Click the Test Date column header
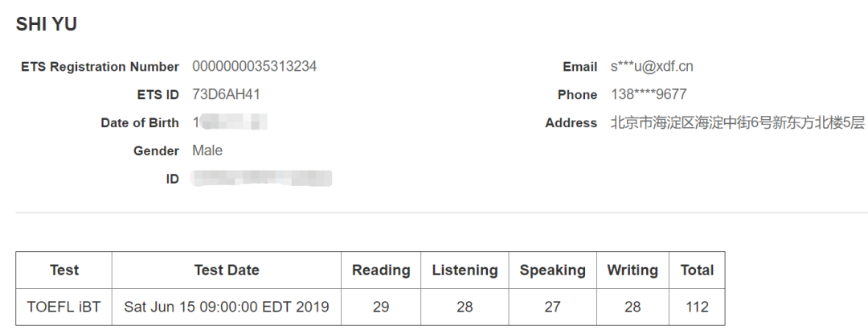 pos(227,270)
